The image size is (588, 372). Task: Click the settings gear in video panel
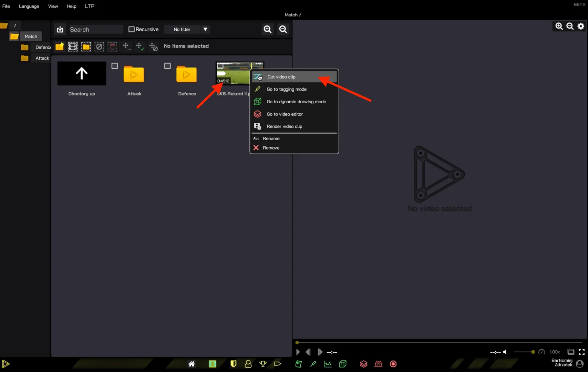[581, 26]
